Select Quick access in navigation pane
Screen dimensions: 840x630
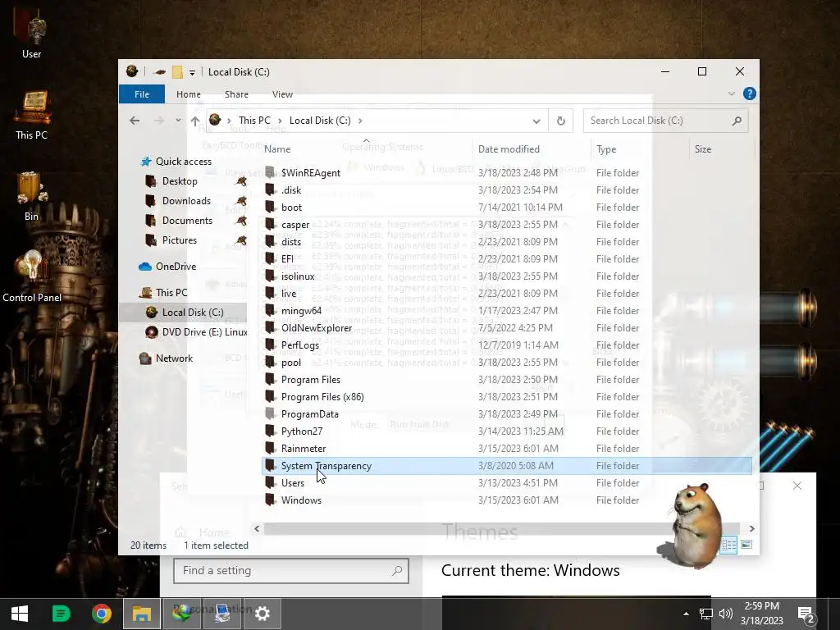tap(184, 162)
